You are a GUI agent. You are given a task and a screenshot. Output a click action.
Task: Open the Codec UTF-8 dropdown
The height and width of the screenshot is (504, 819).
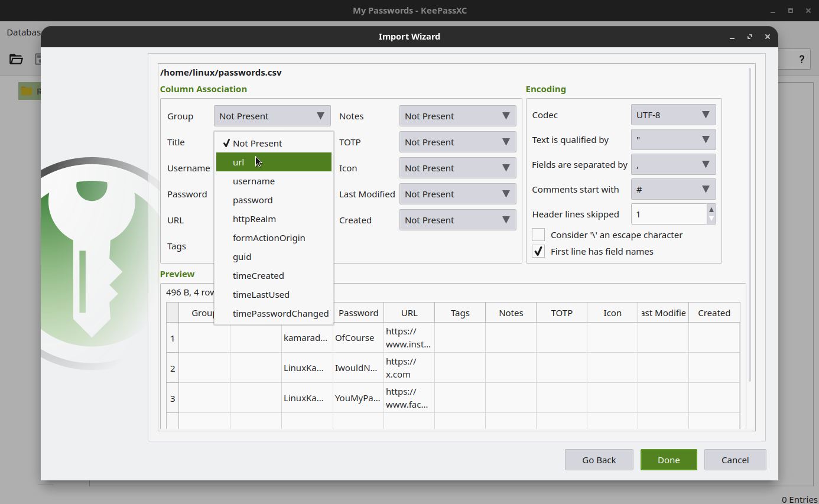click(x=673, y=115)
